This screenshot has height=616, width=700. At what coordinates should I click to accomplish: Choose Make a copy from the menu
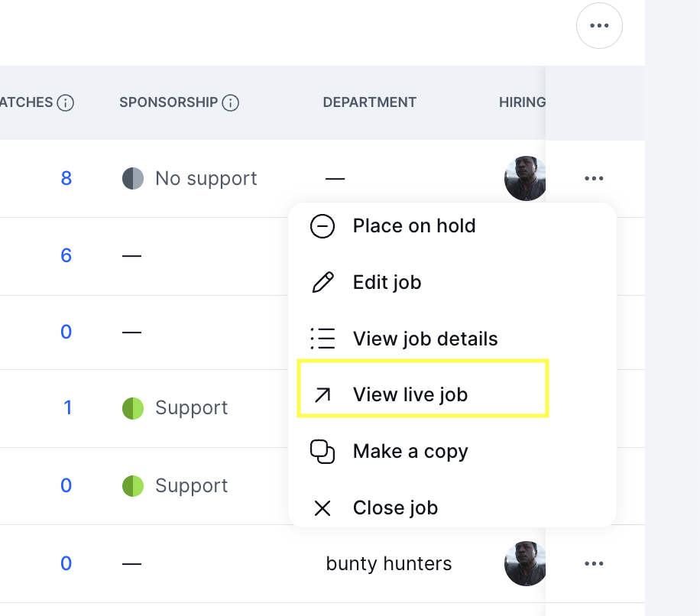point(452,451)
